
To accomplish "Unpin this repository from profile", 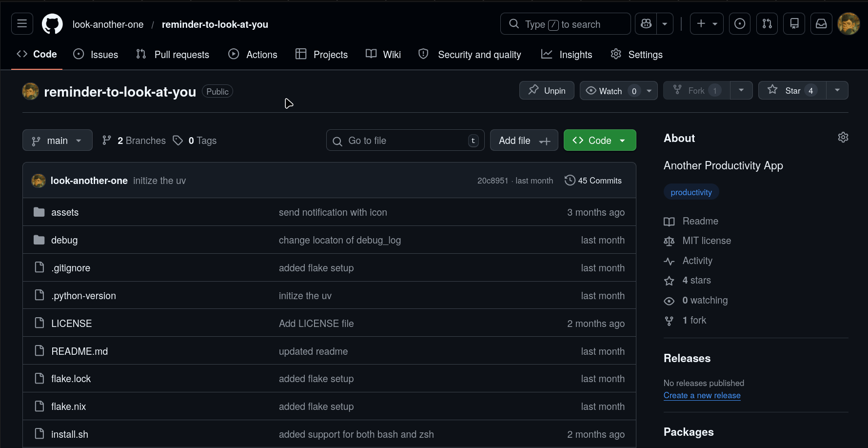I will [x=547, y=91].
